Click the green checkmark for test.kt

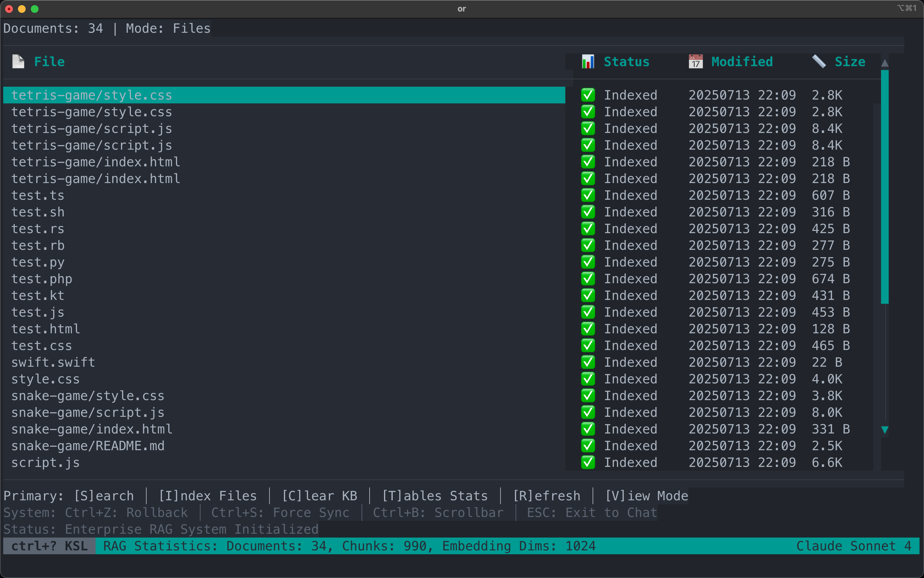(588, 295)
